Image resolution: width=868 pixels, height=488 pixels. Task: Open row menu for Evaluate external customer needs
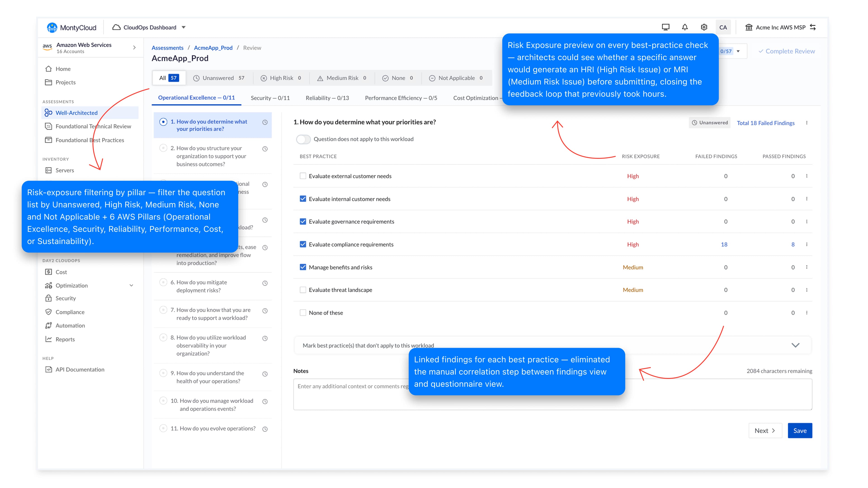[807, 176]
